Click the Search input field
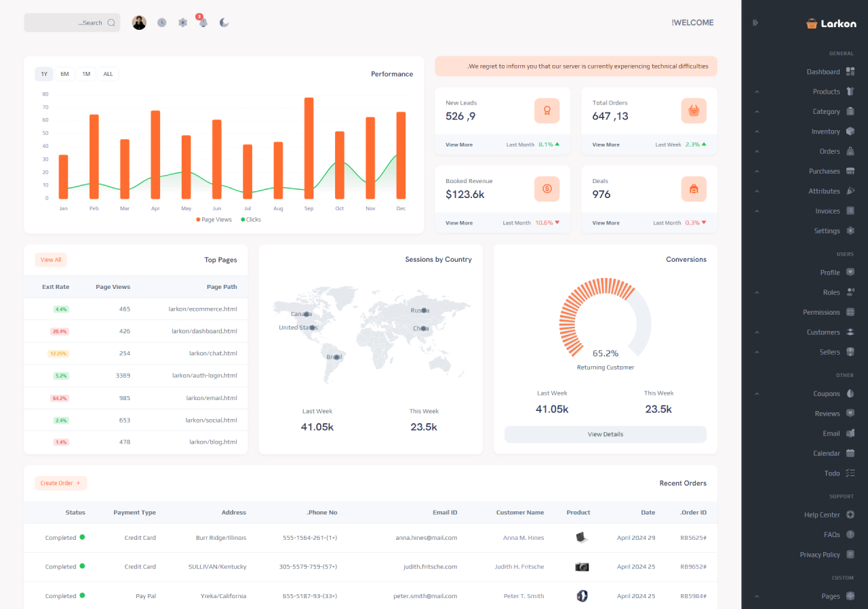 (x=72, y=22)
